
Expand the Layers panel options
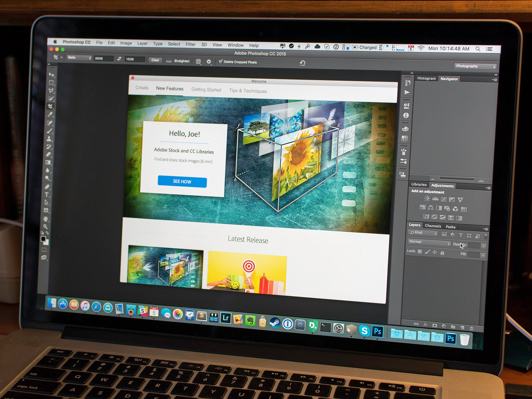coord(486,228)
